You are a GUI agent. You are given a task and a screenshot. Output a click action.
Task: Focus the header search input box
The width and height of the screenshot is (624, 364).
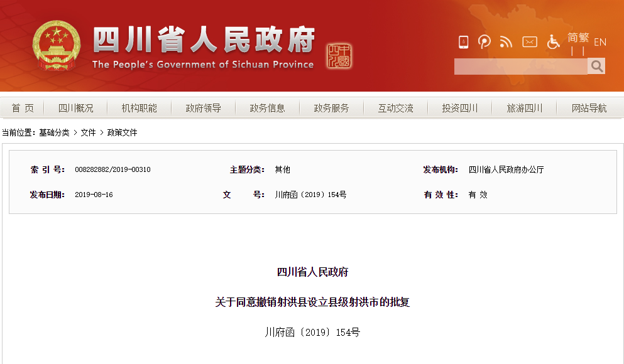pos(520,66)
